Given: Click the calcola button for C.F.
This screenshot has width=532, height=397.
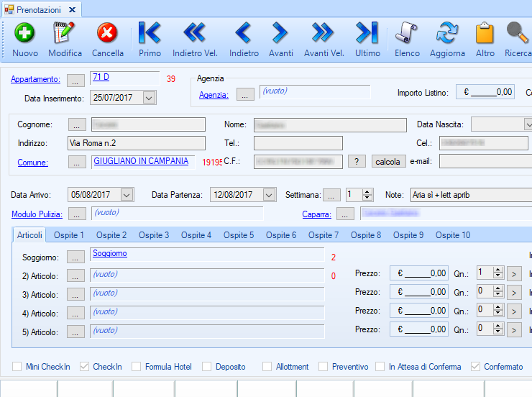Looking at the screenshot, I should point(388,162).
